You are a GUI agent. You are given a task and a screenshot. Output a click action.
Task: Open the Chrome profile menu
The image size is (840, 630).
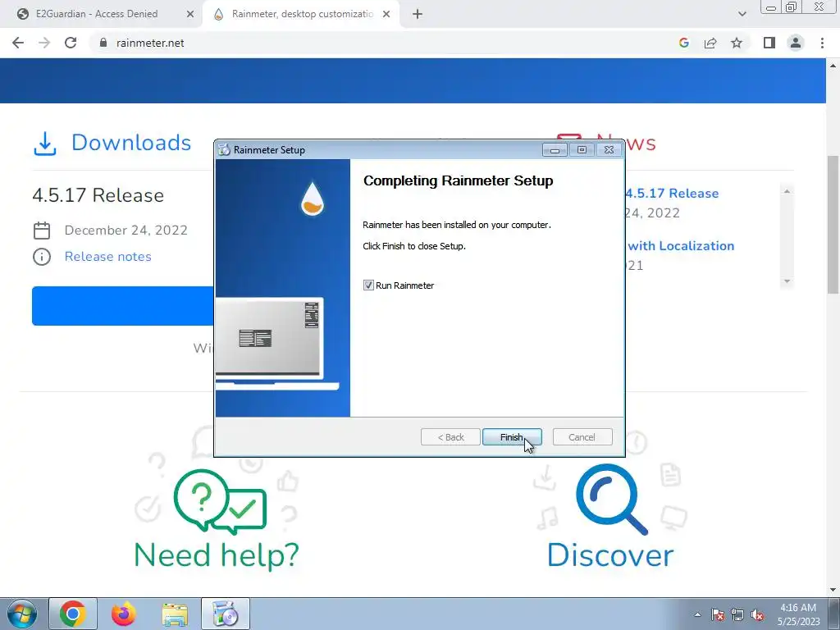pyautogui.click(x=796, y=43)
